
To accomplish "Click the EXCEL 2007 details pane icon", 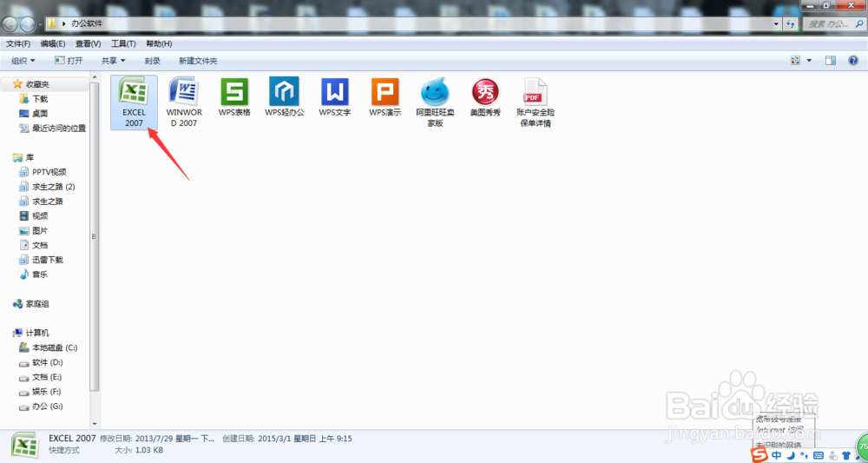I will click(x=25, y=445).
